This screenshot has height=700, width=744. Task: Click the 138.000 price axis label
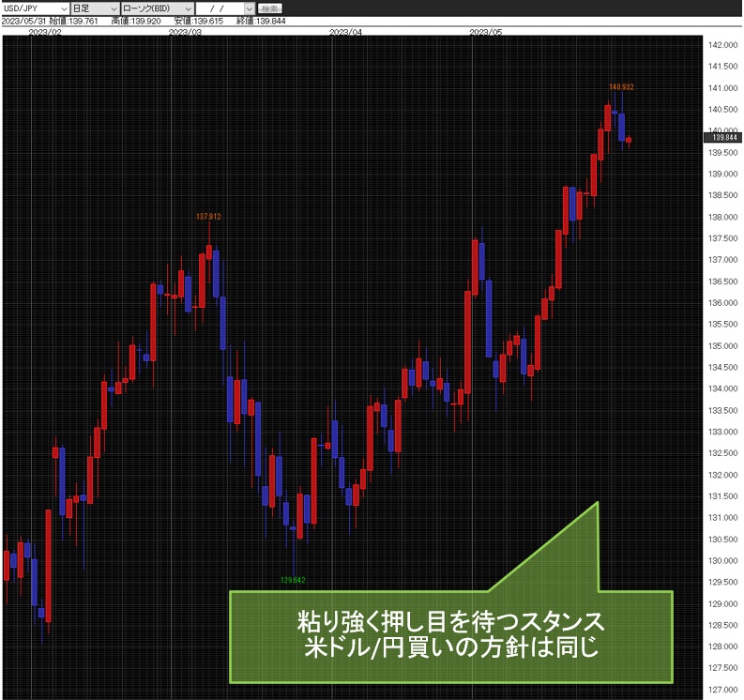pos(722,217)
